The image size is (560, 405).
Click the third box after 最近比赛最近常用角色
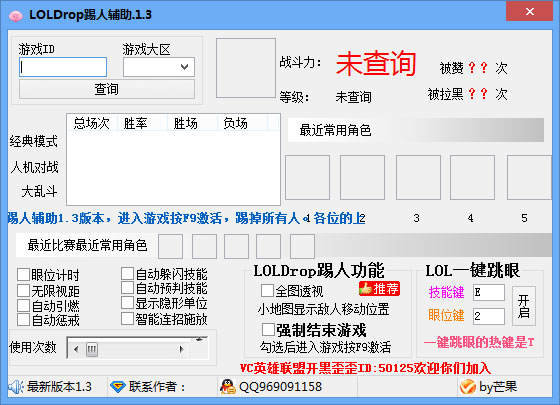click(236, 246)
